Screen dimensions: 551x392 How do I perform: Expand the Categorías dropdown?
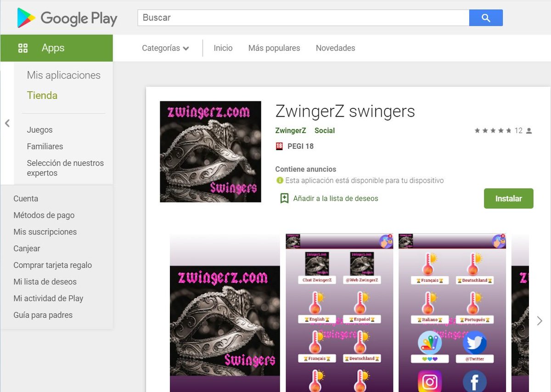pyautogui.click(x=165, y=48)
